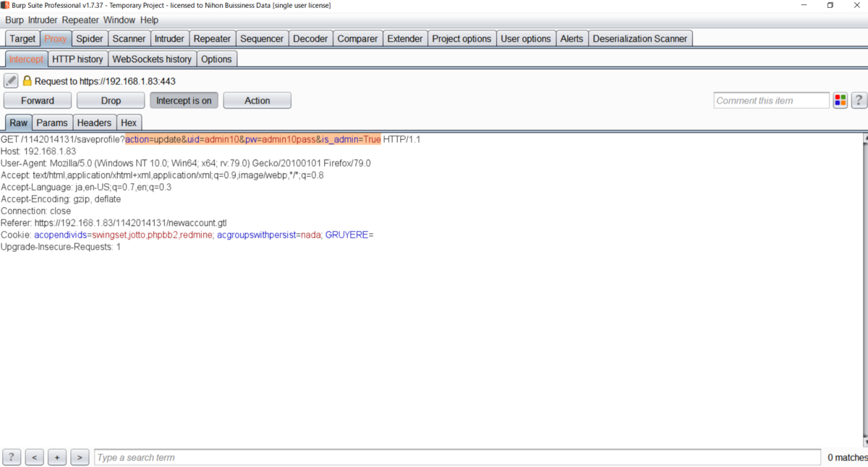
Task: Switch to the Extender tab
Action: (x=405, y=38)
